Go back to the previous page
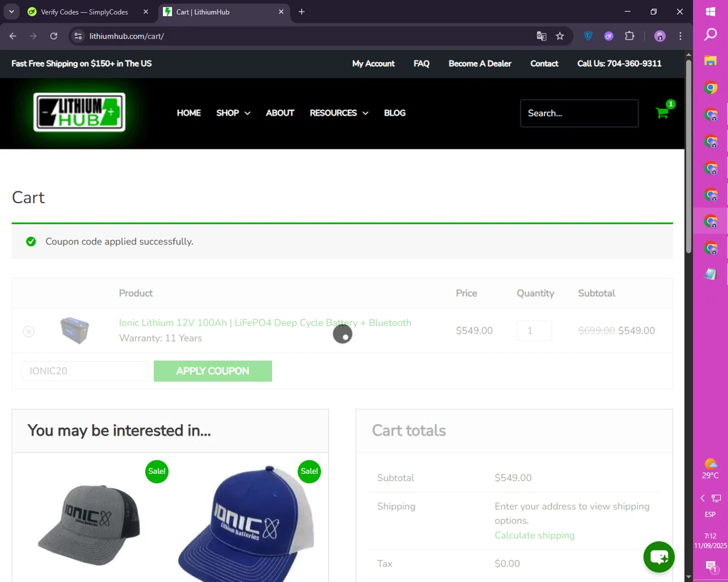This screenshot has width=728, height=582. point(13,36)
